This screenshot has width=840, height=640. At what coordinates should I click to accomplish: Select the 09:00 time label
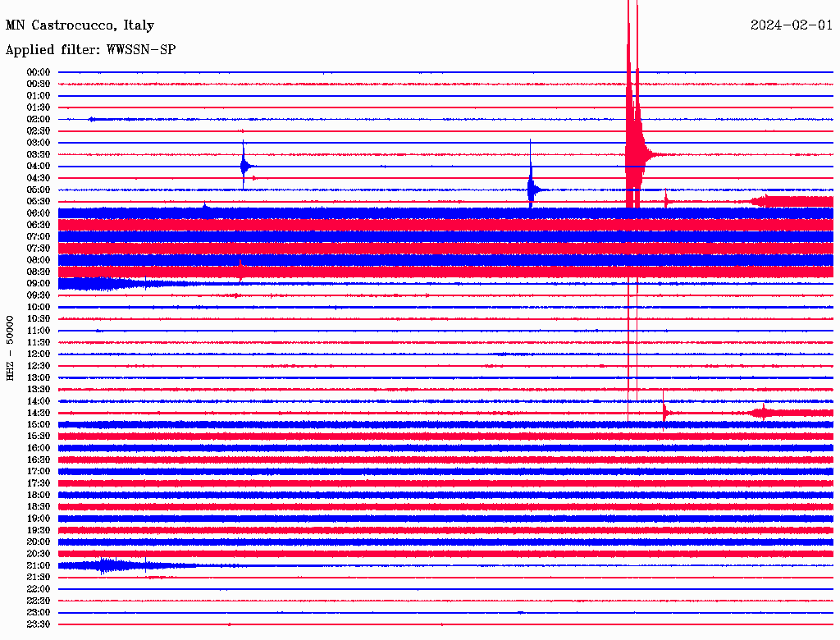pyautogui.click(x=39, y=284)
